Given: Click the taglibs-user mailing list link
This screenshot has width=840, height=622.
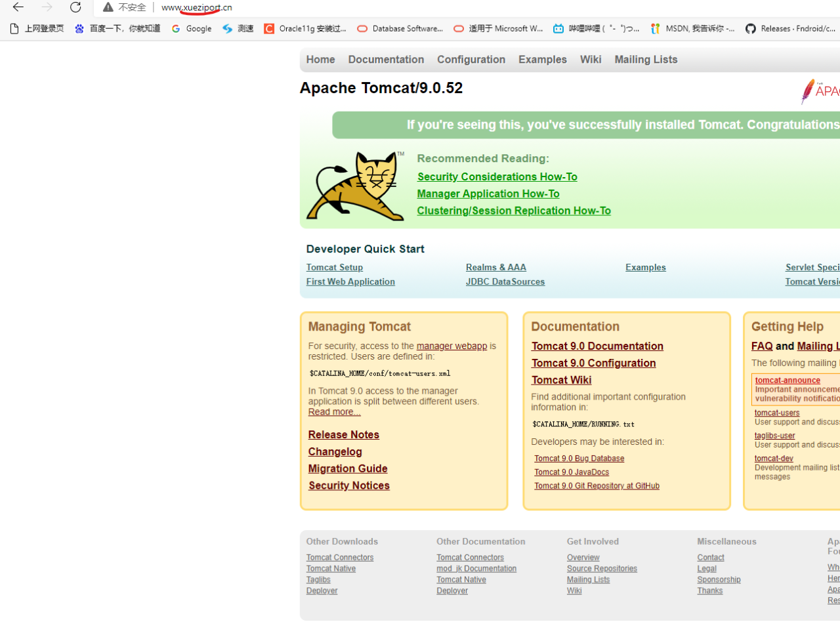Looking at the screenshot, I should tap(774, 436).
